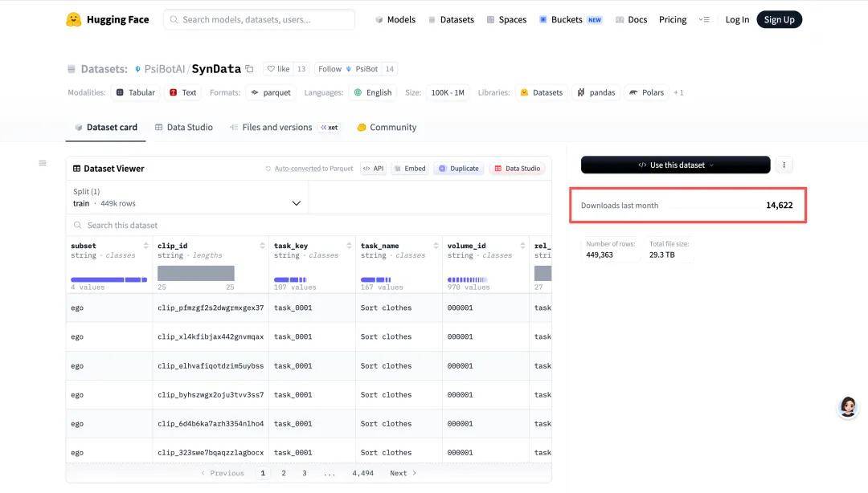The image size is (868, 493).
Task: Open the Docs page
Action: point(631,19)
